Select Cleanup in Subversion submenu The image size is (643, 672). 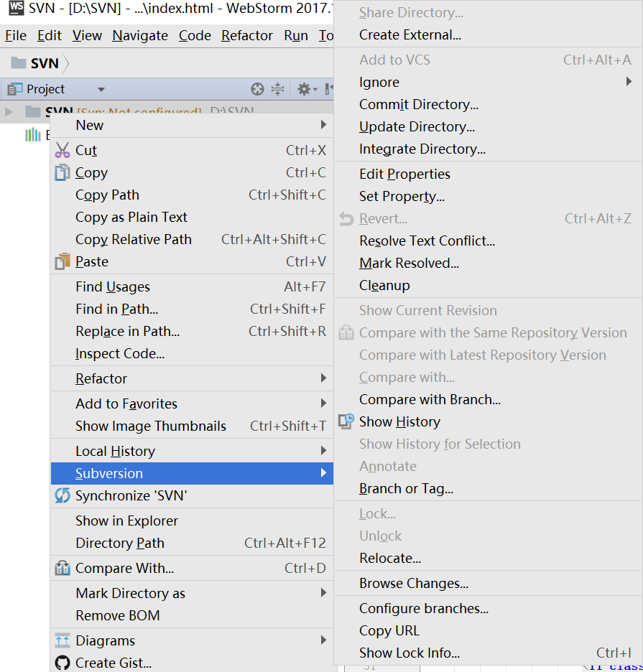[x=488, y=286]
